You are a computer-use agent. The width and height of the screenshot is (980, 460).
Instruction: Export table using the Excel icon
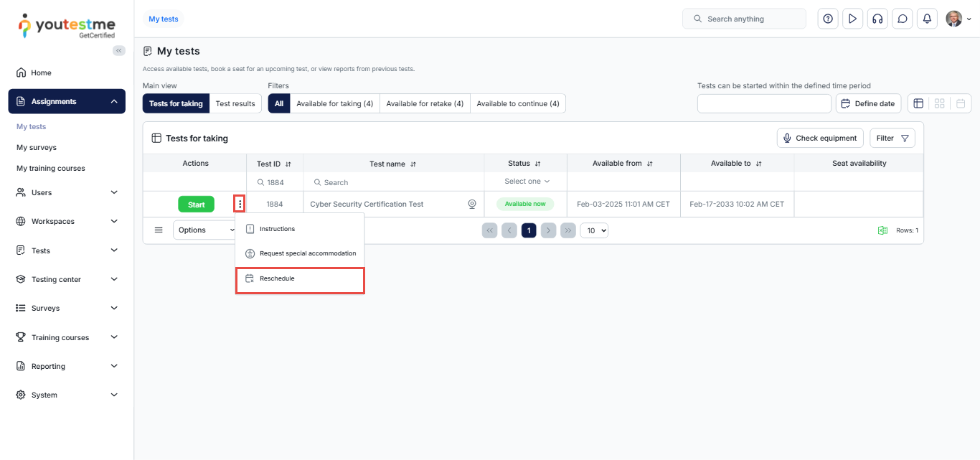882,230
